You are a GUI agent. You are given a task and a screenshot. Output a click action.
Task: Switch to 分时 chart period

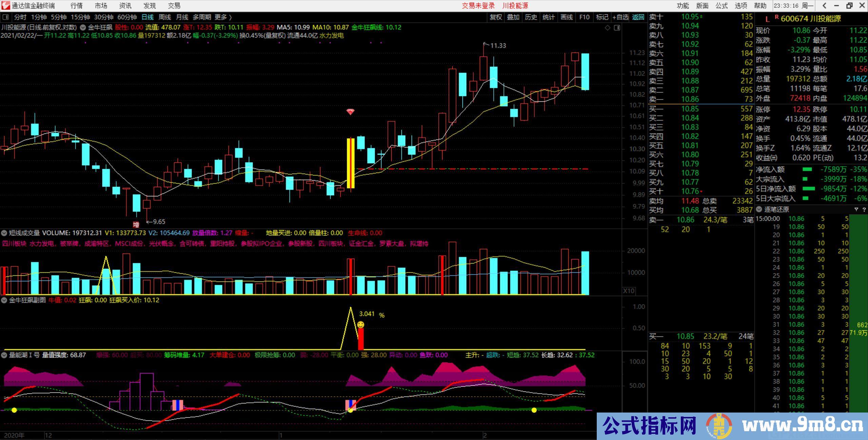coord(20,17)
